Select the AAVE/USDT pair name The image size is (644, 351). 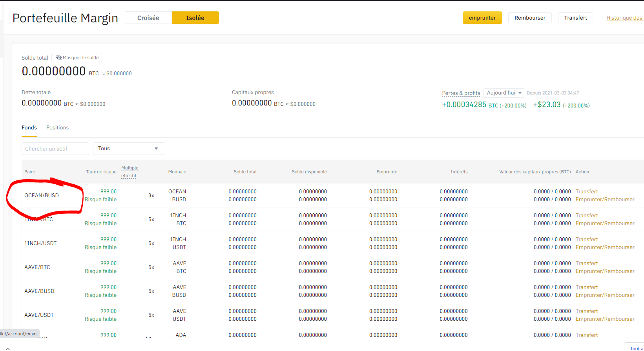[39, 315]
